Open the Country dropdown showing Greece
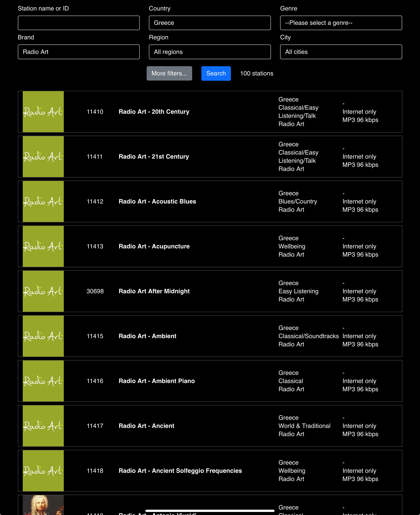 (x=210, y=23)
